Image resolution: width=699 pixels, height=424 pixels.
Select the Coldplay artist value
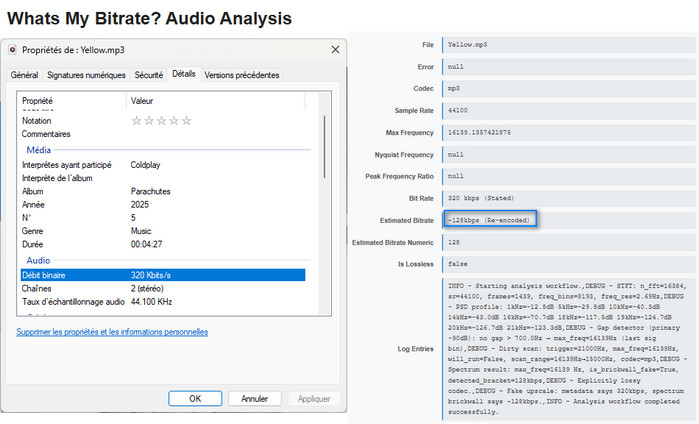[145, 165]
